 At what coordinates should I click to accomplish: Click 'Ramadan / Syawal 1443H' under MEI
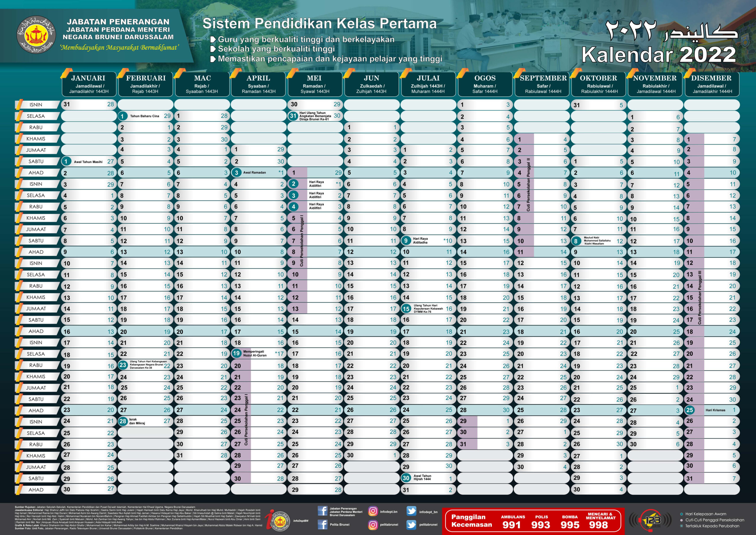point(315,89)
